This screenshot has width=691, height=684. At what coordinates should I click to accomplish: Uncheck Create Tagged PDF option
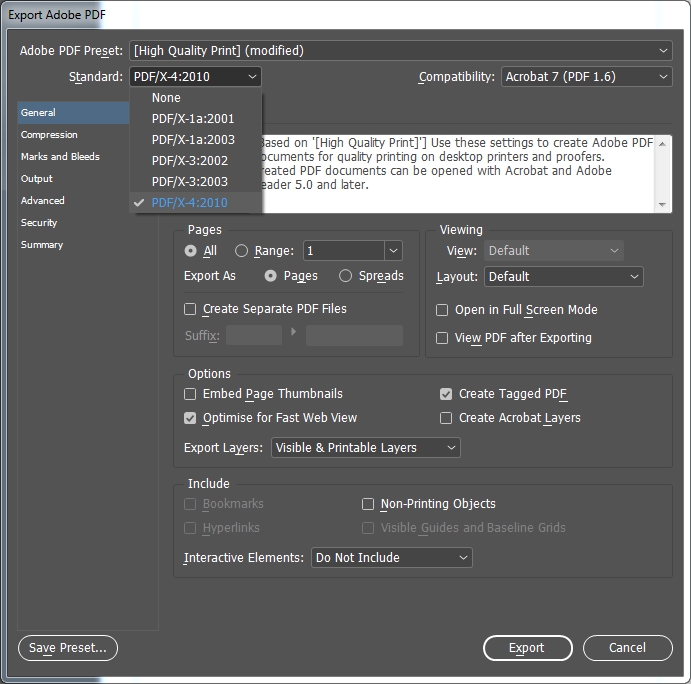tap(446, 394)
